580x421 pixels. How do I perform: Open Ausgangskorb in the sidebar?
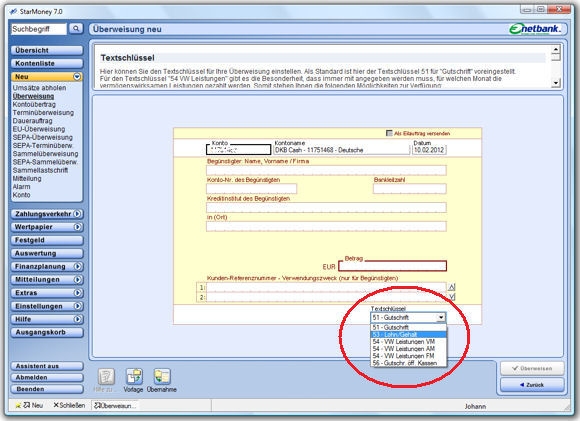pos(47,332)
